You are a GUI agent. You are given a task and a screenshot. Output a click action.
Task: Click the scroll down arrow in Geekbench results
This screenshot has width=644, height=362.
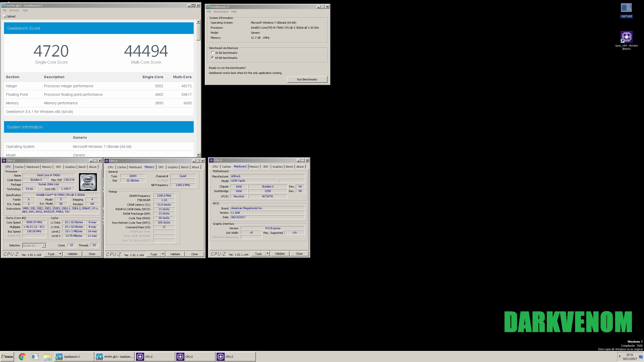pos(198,155)
